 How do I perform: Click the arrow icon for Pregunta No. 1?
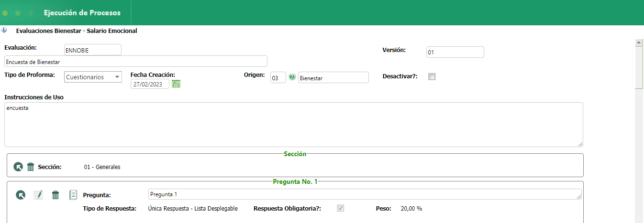pos(21,195)
